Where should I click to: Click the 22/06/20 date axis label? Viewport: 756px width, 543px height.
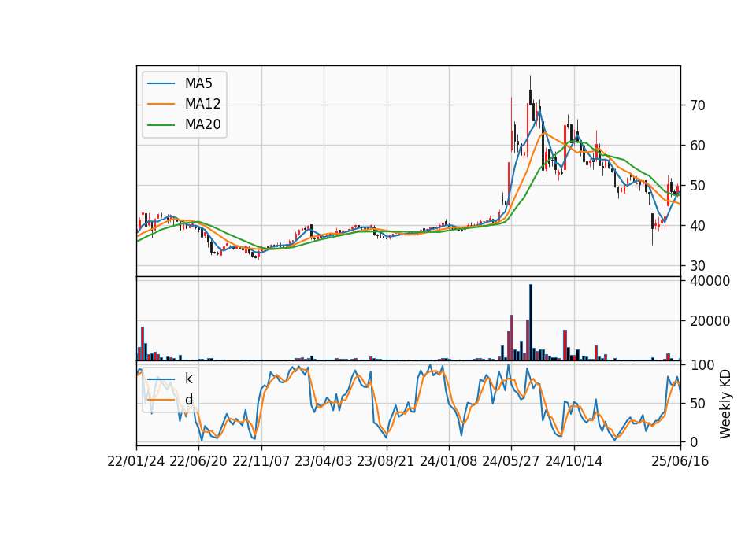click(198, 461)
